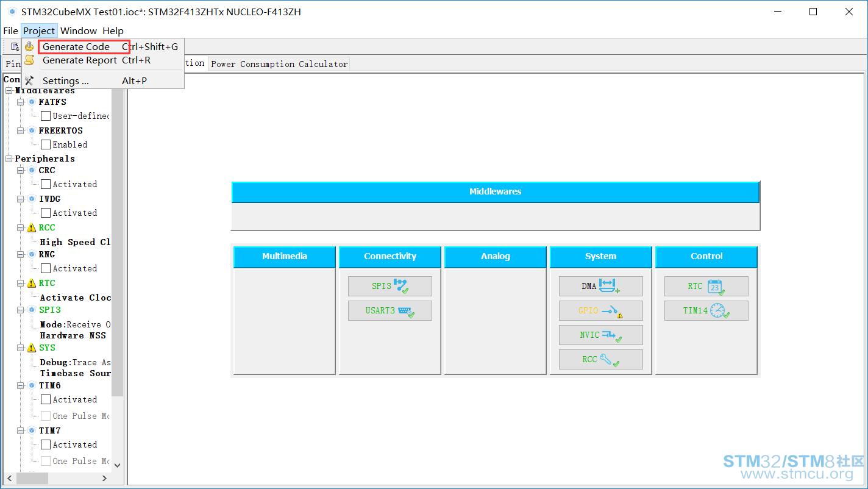Collapse the SYS tree node
868x489 pixels.
click(20, 348)
